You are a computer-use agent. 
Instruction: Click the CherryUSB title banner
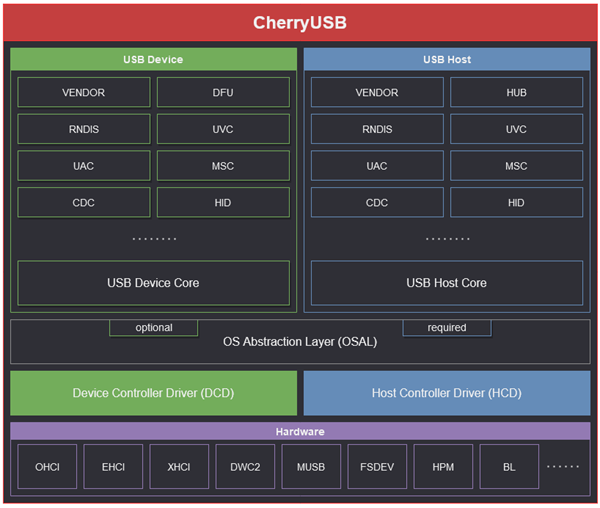pos(300,22)
